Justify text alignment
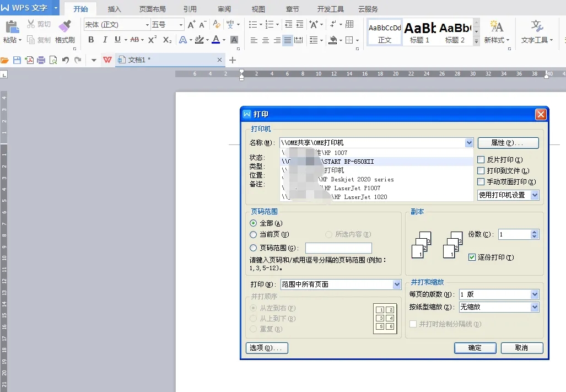566x392 pixels. pyautogui.click(x=288, y=40)
